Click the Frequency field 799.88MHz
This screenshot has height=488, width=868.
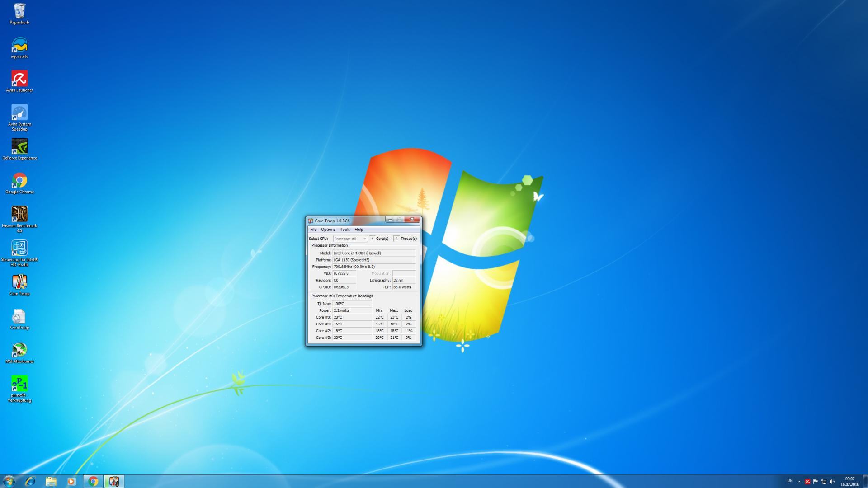point(374,267)
